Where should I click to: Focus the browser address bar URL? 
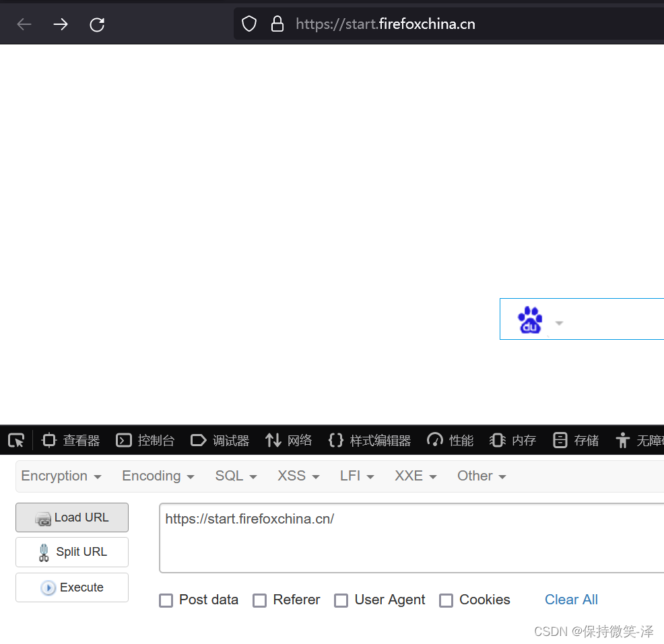pyautogui.click(x=385, y=24)
